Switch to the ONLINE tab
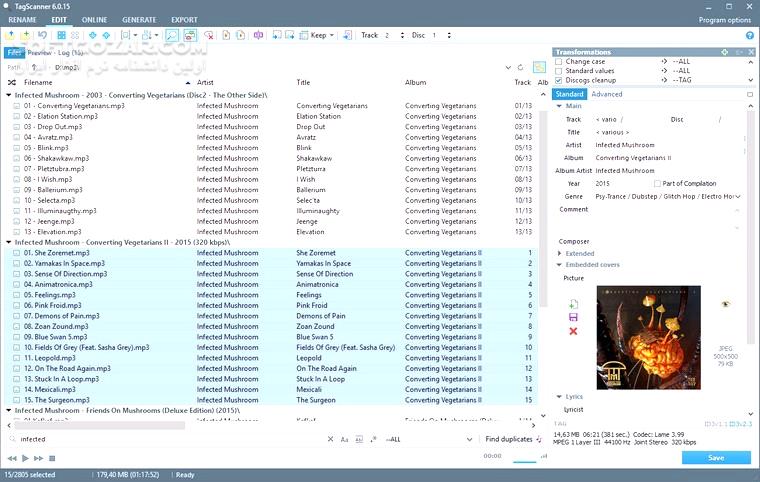Screen dimensions: 760x482 [95, 20]
